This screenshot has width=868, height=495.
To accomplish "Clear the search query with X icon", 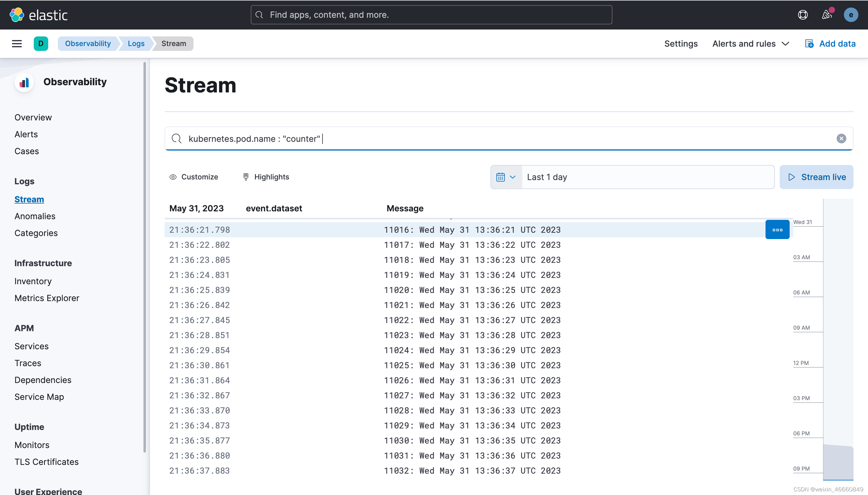I will [841, 139].
